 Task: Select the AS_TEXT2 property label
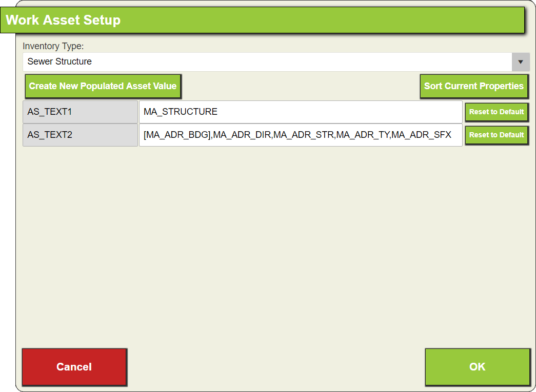point(81,135)
